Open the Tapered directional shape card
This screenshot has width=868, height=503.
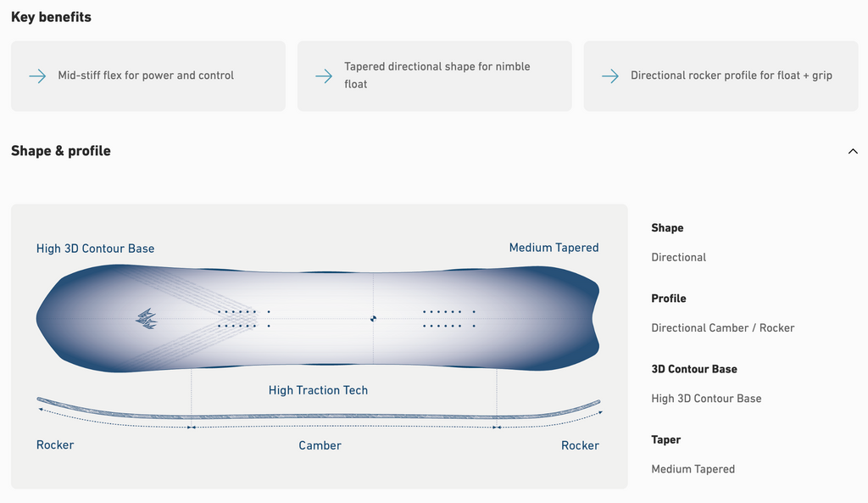tap(435, 75)
